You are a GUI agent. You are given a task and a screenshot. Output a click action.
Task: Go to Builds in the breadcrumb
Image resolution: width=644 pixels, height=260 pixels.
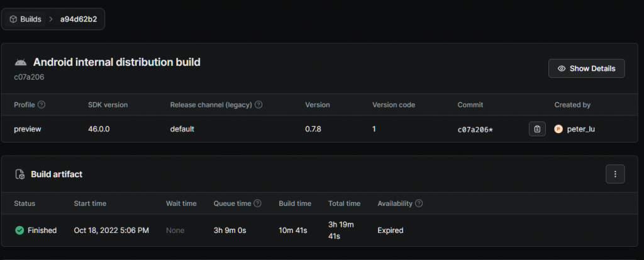click(x=31, y=19)
